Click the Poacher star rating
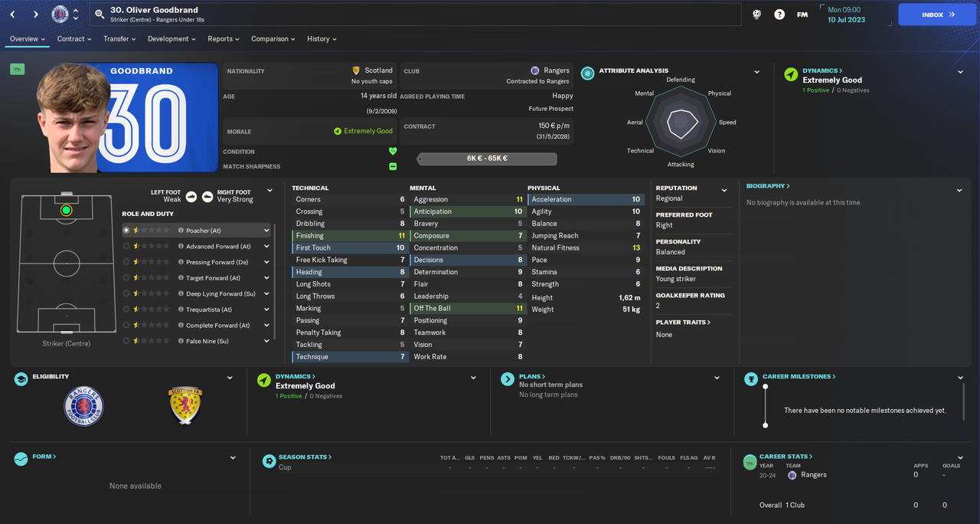 (152, 231)
